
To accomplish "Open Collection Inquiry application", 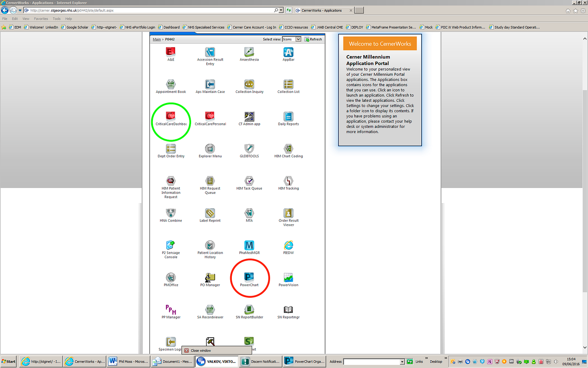I will coord(249,84).
